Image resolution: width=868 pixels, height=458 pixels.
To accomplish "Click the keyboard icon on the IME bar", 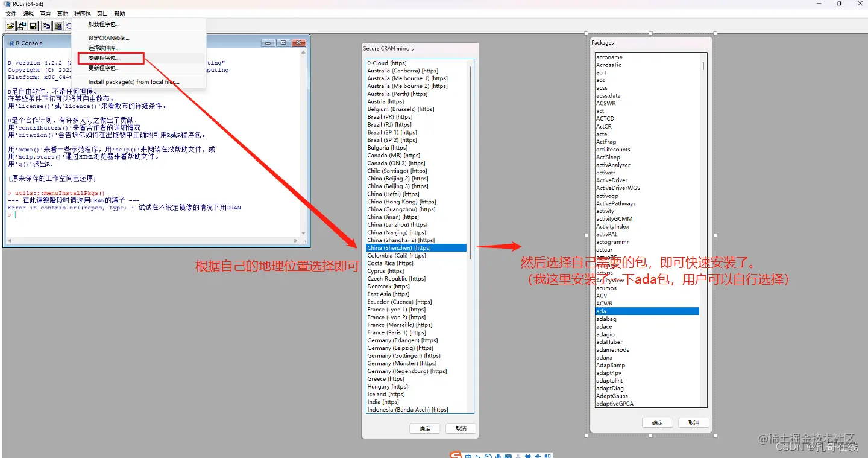I will click(508, 456).
